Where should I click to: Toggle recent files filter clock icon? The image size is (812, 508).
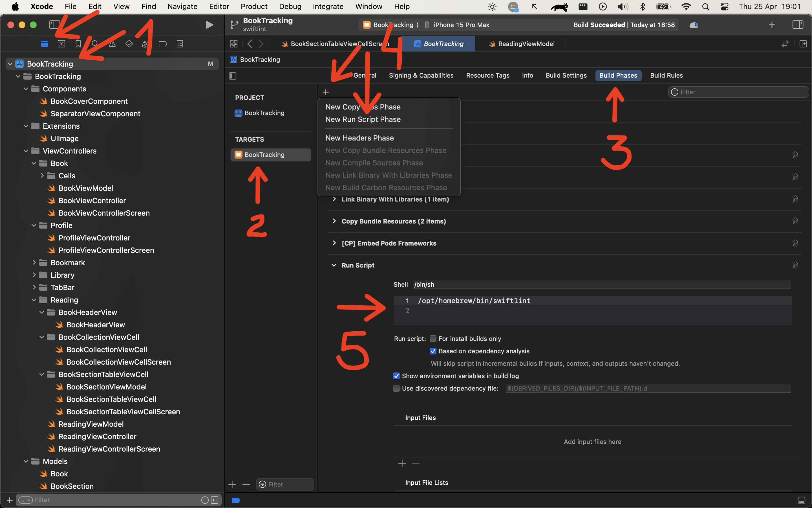(205, 500)
